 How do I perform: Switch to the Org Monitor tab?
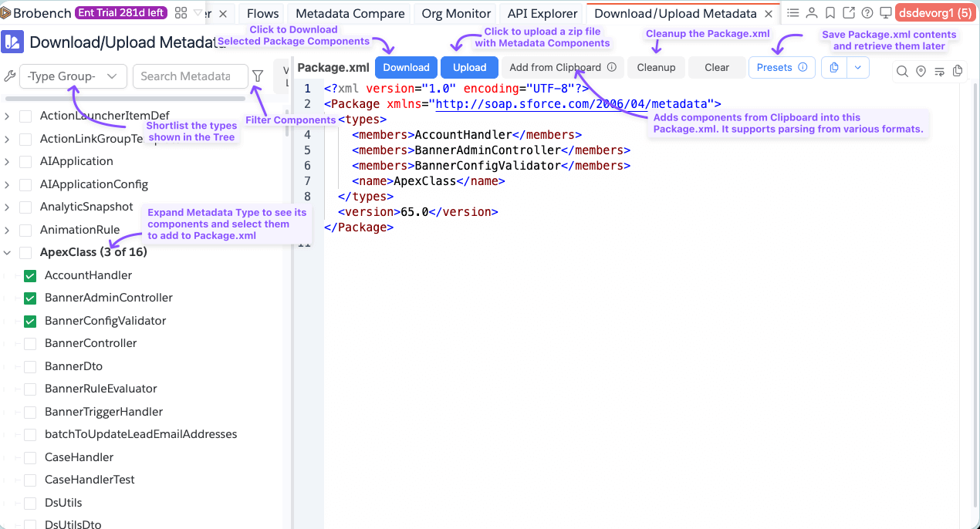tap(456, 13)
